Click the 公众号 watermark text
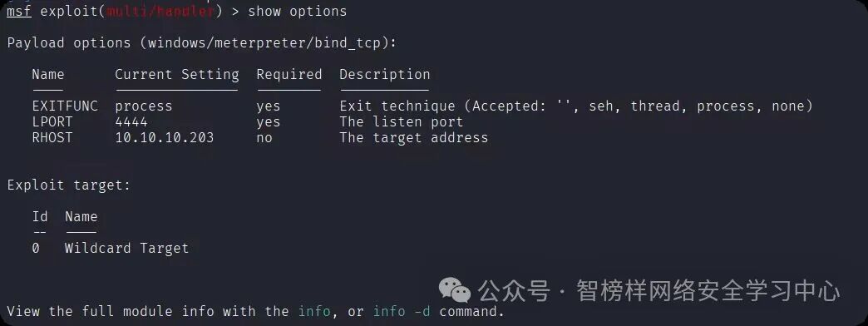This screenshot has width=868, height=326. (515, 290)
